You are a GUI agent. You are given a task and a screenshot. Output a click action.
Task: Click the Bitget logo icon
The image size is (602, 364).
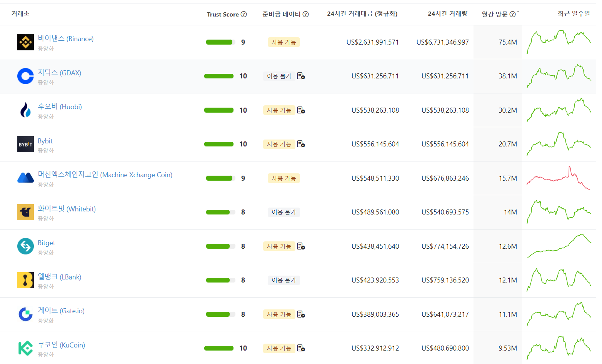click(x=25, y=246)
